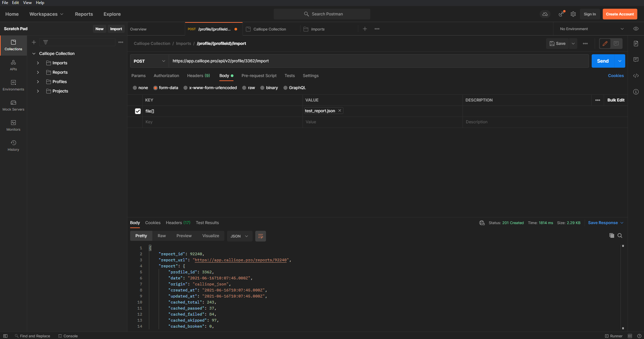Open documentation panel icon

pyautogui.click(x=636, y=44)
